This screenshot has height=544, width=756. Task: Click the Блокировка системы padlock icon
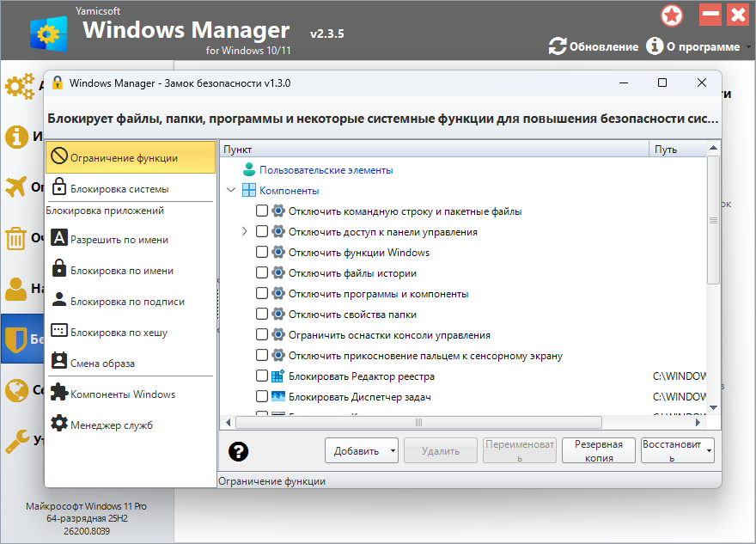pos(59,187)
